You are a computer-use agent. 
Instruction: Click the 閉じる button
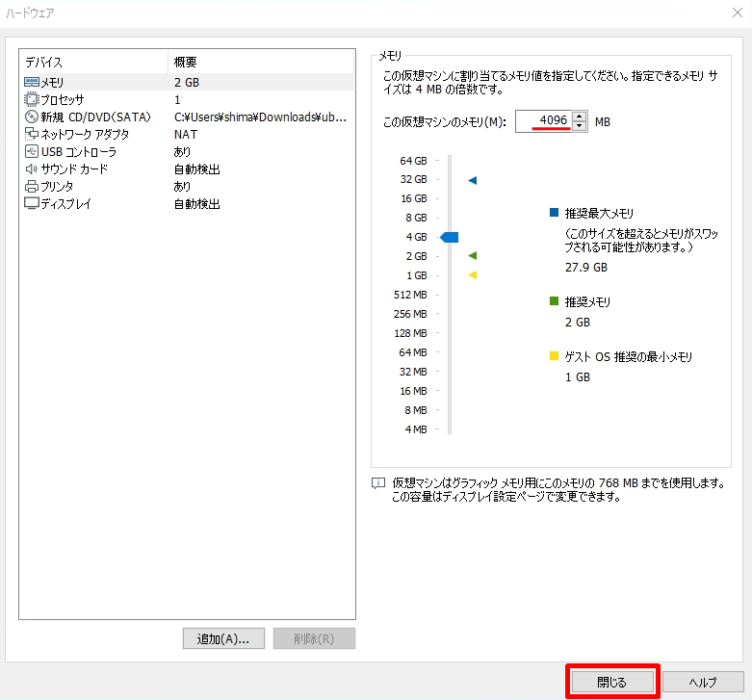(x=612, y=682)
